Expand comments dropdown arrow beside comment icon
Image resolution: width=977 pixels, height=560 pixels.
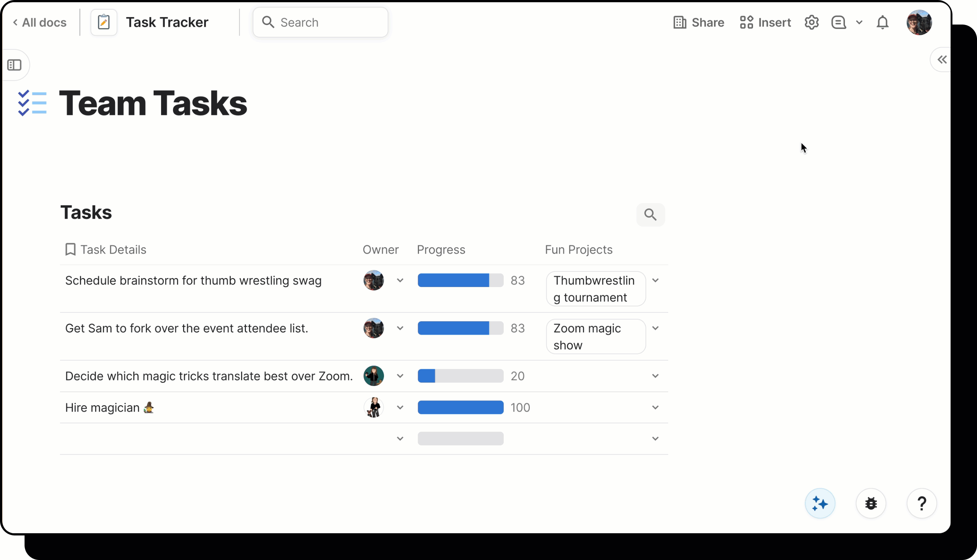(x=859, y=22)
